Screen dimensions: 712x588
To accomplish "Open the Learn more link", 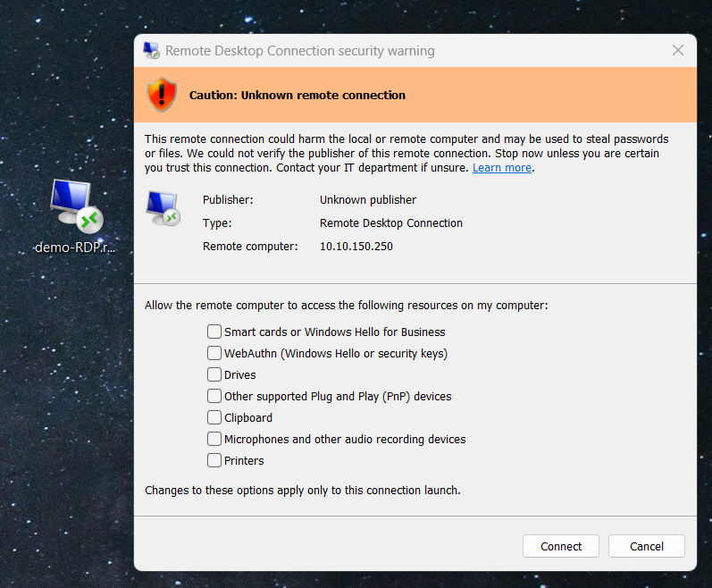I will (502, 167).
